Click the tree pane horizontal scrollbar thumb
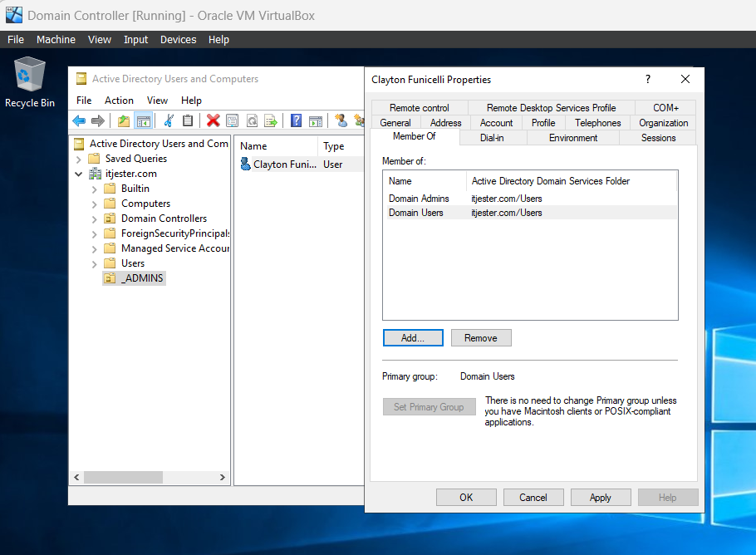This screenshot has width=756, height=555. coord(124,478)
